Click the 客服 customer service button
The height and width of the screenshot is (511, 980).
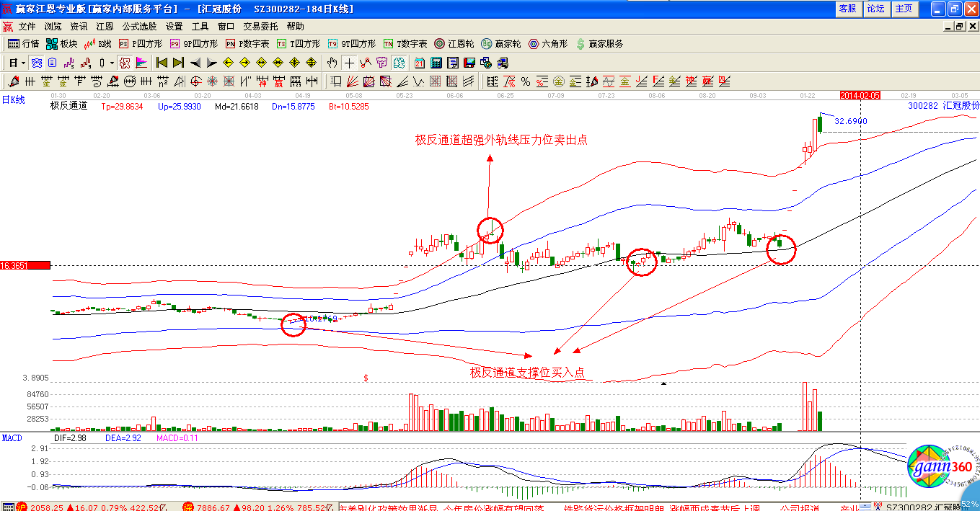tap(847, 9)
